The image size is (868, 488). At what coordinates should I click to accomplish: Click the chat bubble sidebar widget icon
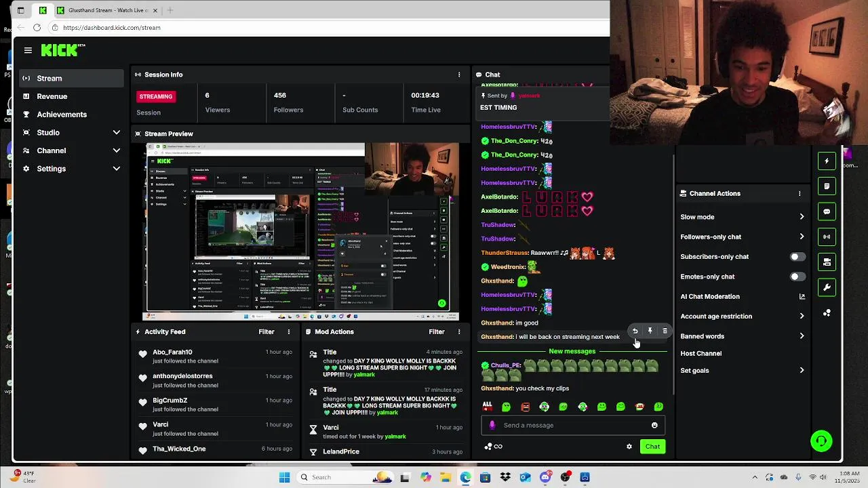point(827,211)
